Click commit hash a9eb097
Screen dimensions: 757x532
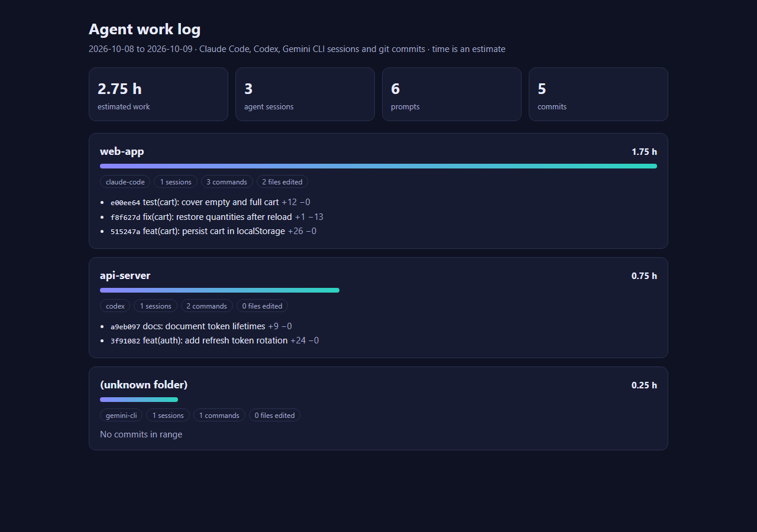tap(125, 327)
